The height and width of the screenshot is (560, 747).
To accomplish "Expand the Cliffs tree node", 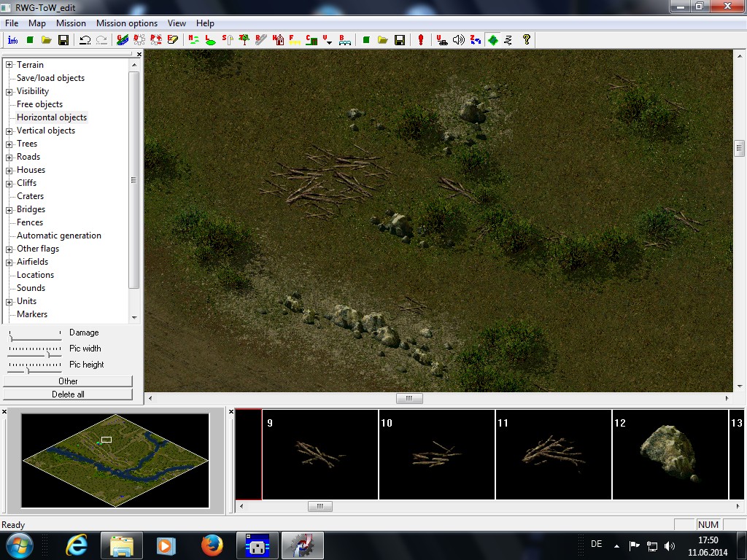I will (x=9, y=183).
